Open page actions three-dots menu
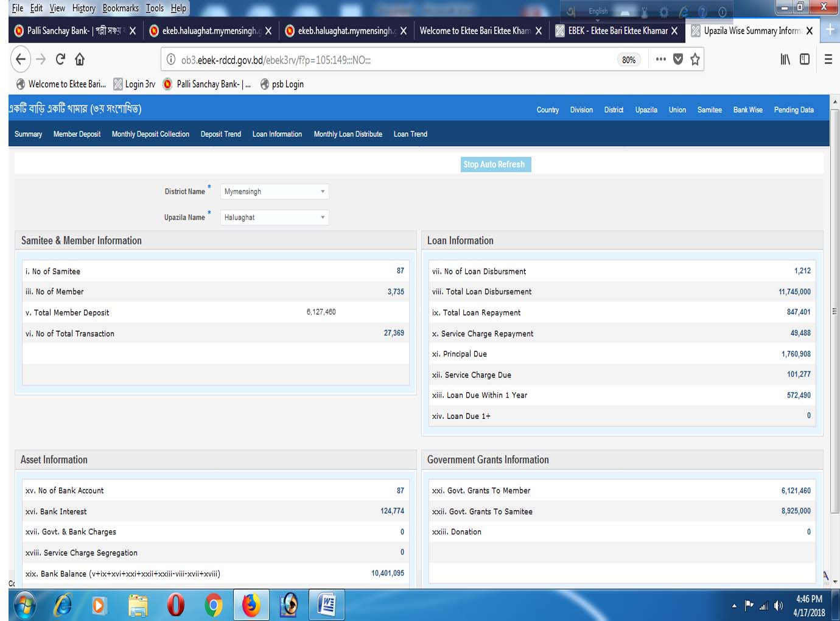This screenshot has width=840, height=621. [660, 60]
